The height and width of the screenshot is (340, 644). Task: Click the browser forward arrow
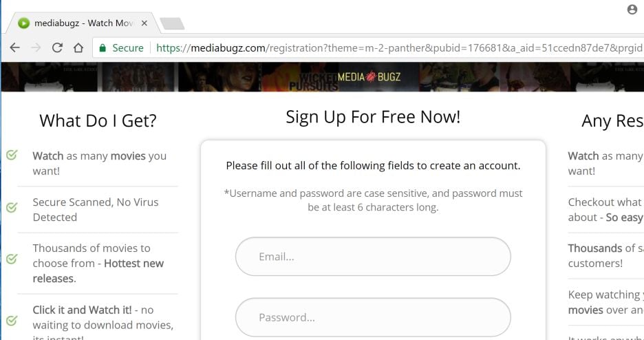(x=36, y=48)
